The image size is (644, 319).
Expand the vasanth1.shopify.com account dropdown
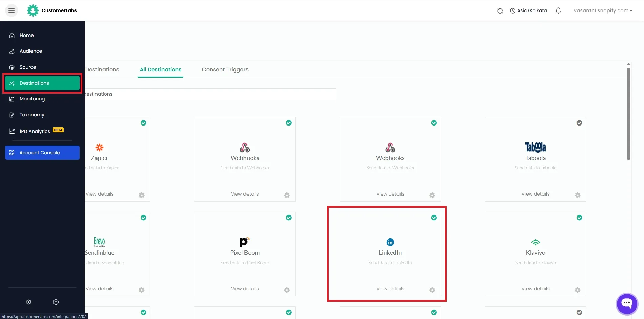603,10
